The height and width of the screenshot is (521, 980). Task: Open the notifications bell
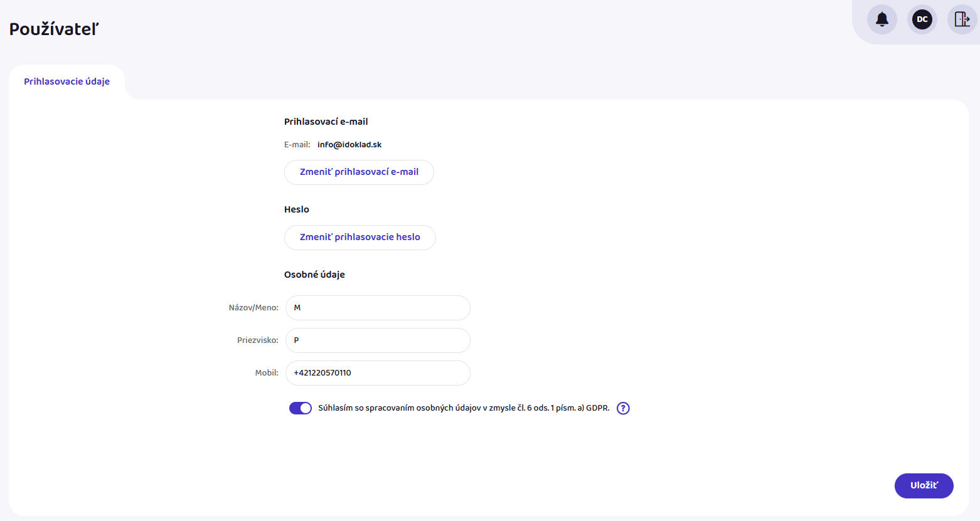881,19
